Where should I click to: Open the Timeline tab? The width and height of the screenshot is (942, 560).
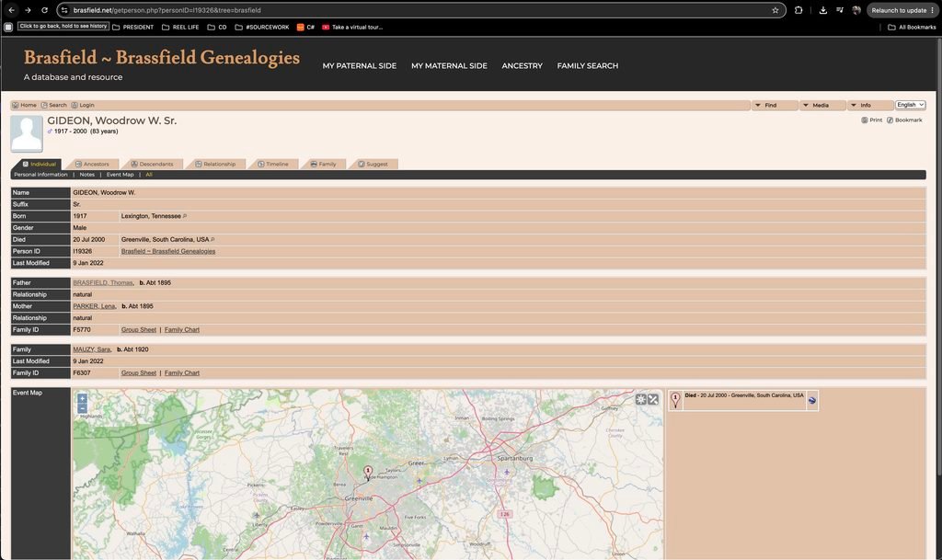click(x=273, y=164)
